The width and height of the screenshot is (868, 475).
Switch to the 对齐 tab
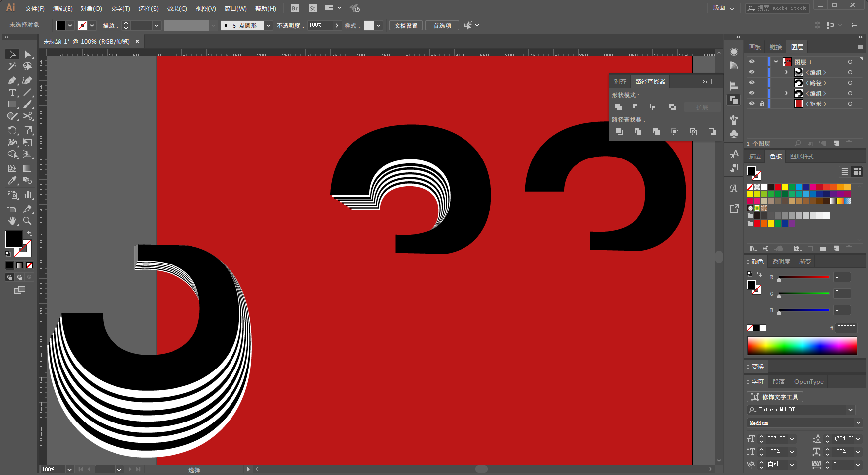click(620, 81)
